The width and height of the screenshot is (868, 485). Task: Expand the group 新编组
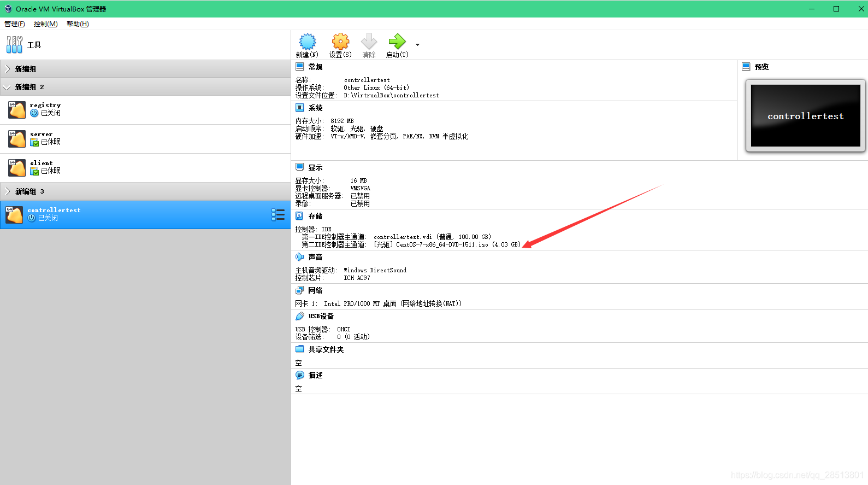pyautogui.click(x=7, y=69)
